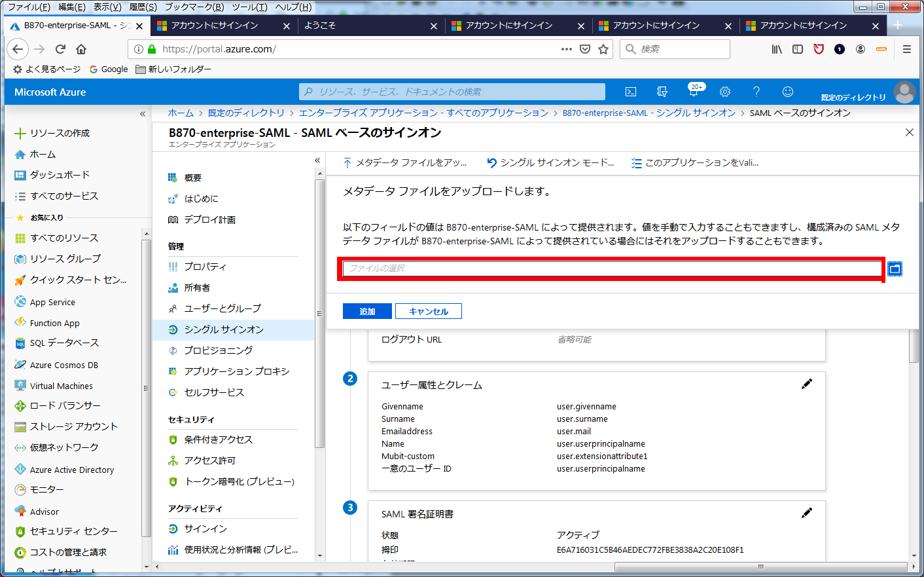This screenshot has width=924, height=577.
Task: Select リソースの作成 in left menu
Action: coord(60,133)
